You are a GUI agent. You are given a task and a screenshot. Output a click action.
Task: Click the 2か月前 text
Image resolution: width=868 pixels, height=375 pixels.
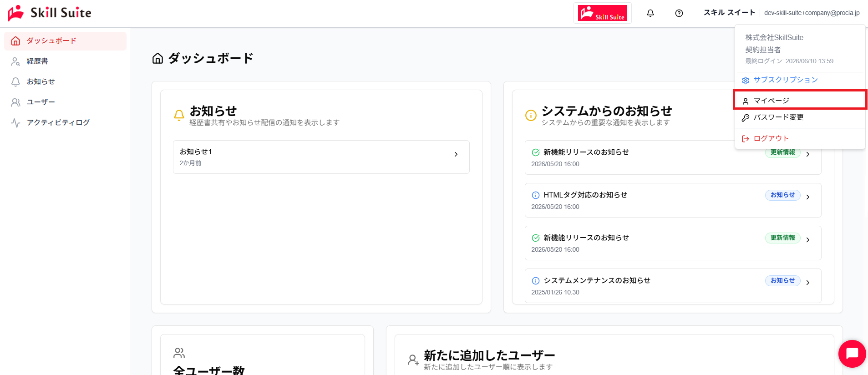tap(190, 163)
